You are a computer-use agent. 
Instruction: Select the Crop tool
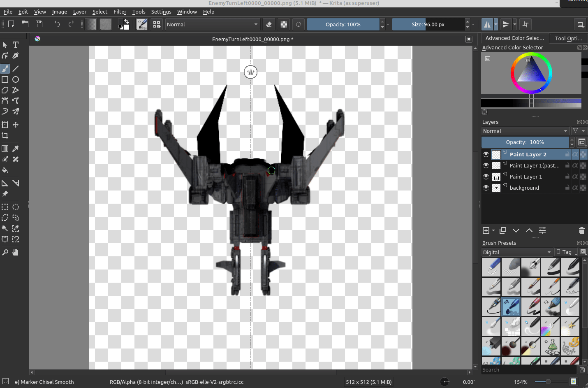pyautogui.click(x=5, y=135)
